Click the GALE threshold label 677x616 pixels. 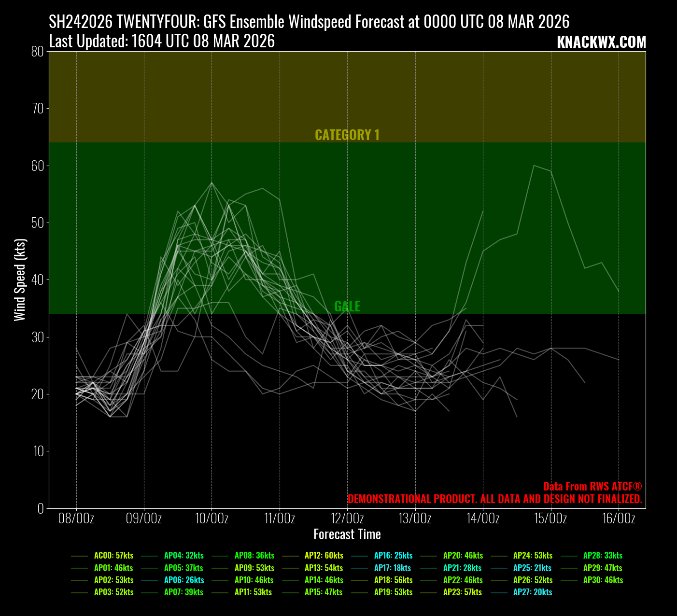347,307
